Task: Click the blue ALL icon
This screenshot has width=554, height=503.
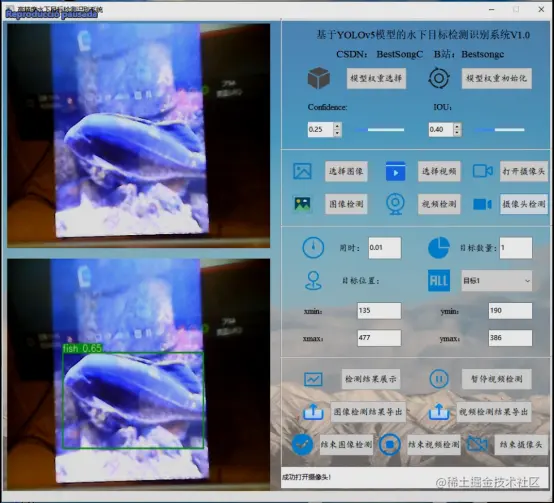Action: (439, 281)
